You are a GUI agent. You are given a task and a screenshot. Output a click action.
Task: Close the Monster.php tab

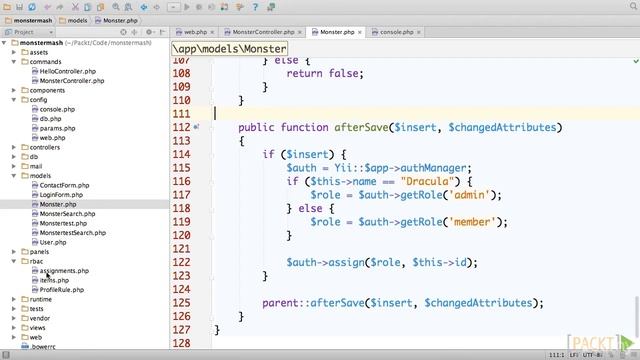(x=360, y=32)
